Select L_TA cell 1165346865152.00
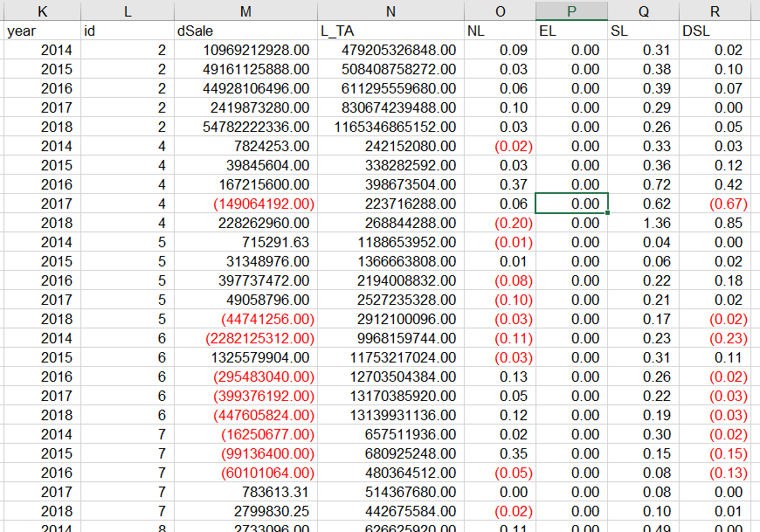The width and height of the screenshot is (760, 532). (x=390, y=127)
